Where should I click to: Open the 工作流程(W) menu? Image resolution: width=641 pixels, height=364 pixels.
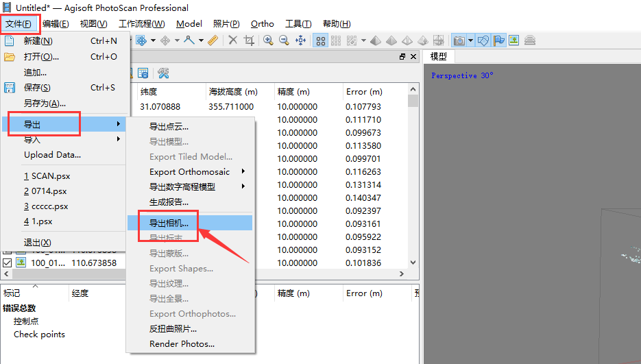pos(142,24)
